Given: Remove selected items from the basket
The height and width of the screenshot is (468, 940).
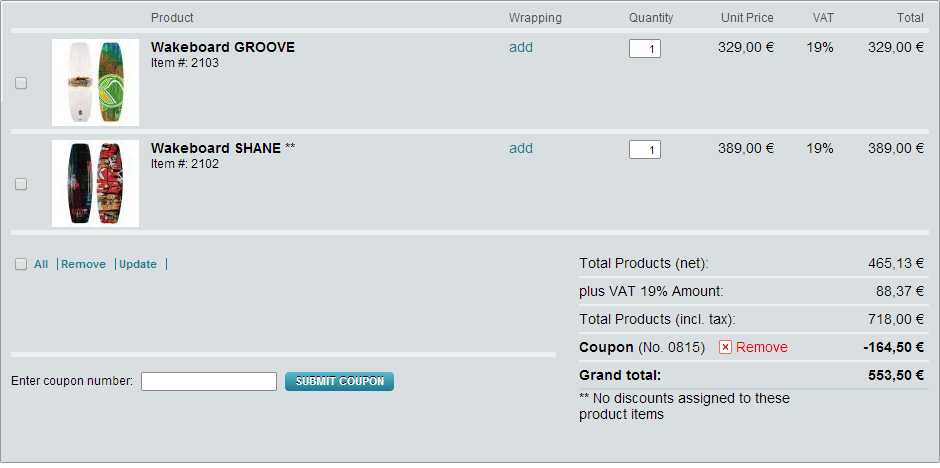Looking at the screenshot, I should point(83,264).
